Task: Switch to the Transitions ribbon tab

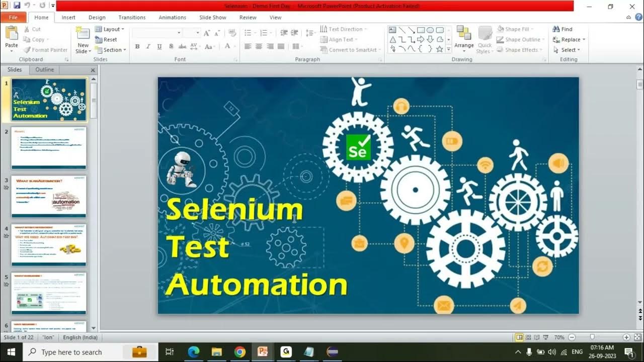Action: click(x=132, y=17)
